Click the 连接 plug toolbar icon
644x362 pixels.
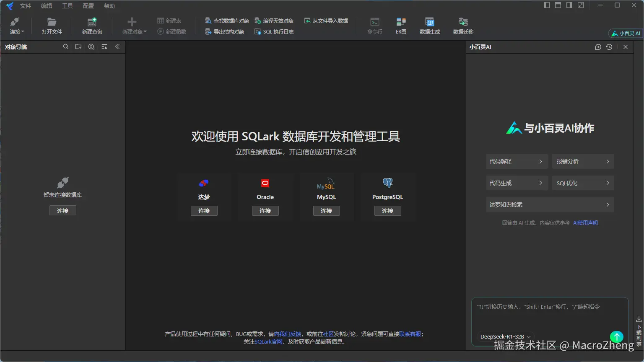tap(15, 22)
